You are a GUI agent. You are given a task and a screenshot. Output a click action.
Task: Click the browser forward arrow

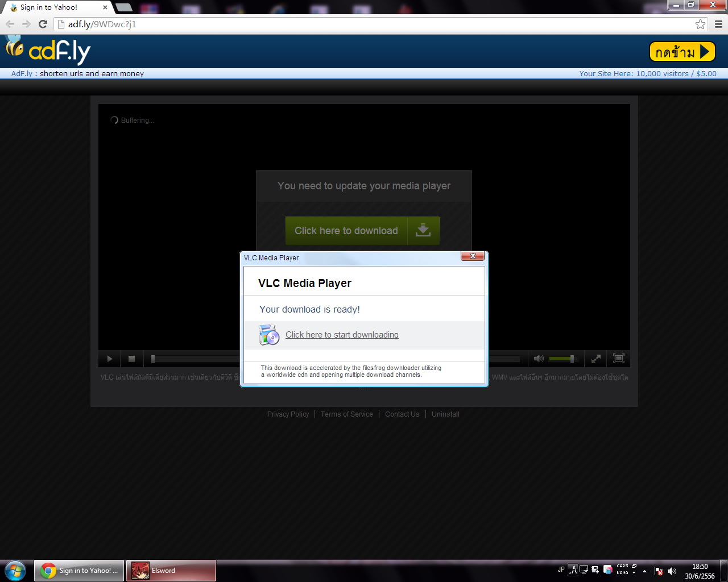[x=26, y=24]
